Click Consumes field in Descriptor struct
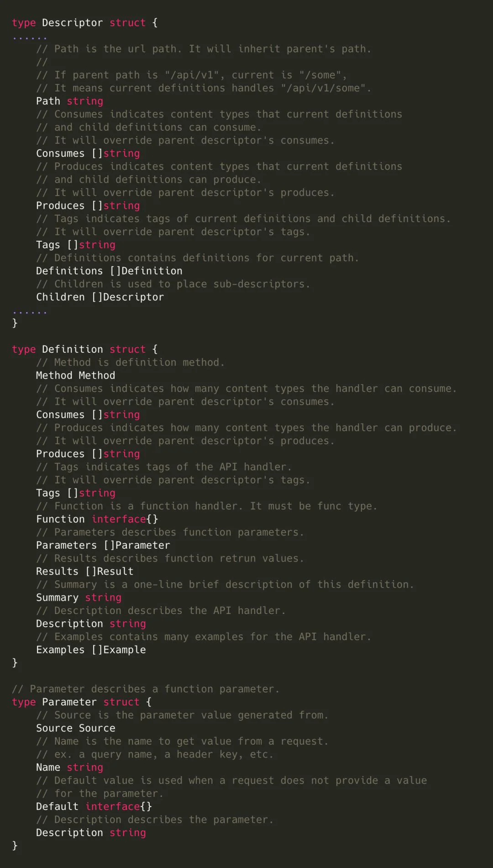The height and width of the screenshot is (868, 493). pos(88,153)
